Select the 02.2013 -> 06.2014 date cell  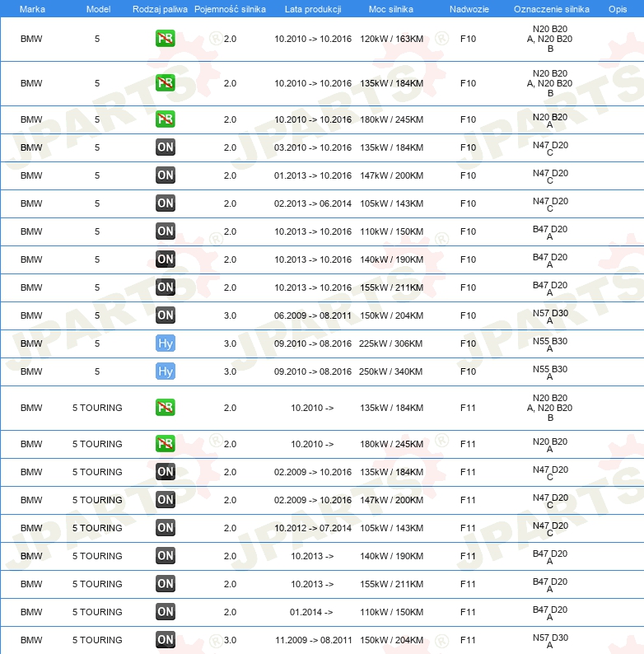313,203
